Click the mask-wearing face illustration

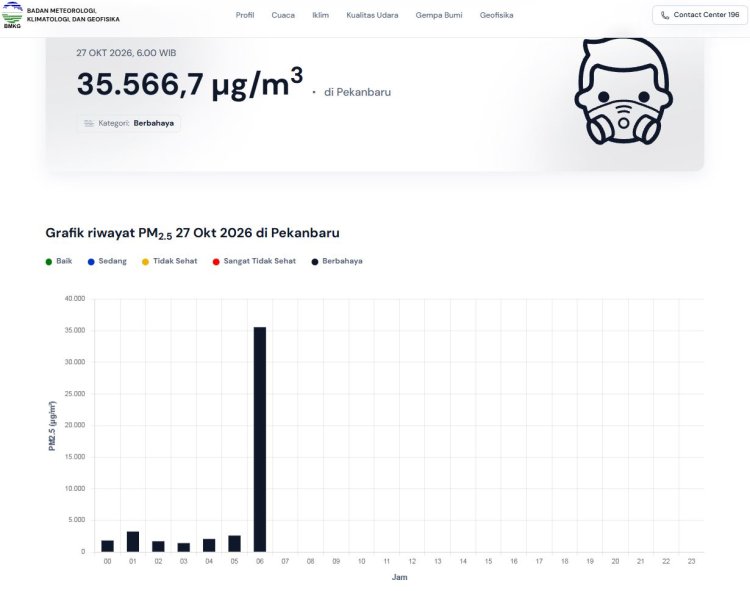tap(623, 91)
